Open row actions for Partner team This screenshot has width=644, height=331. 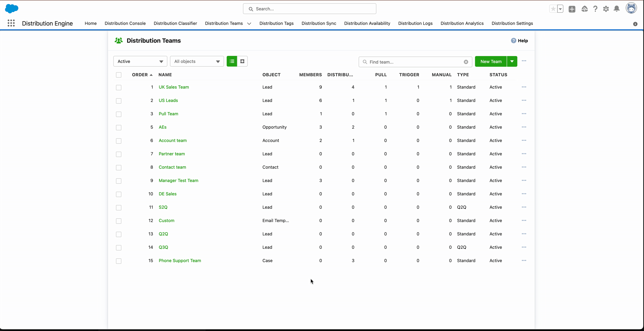pos(524,154)
